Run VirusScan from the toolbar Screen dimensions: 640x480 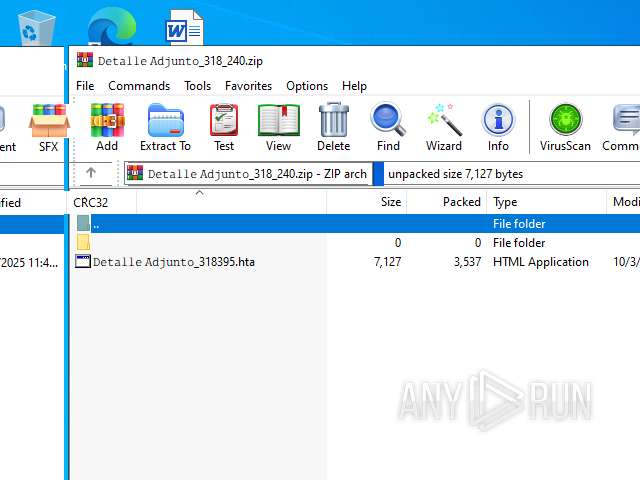click(x=565, y=120)
